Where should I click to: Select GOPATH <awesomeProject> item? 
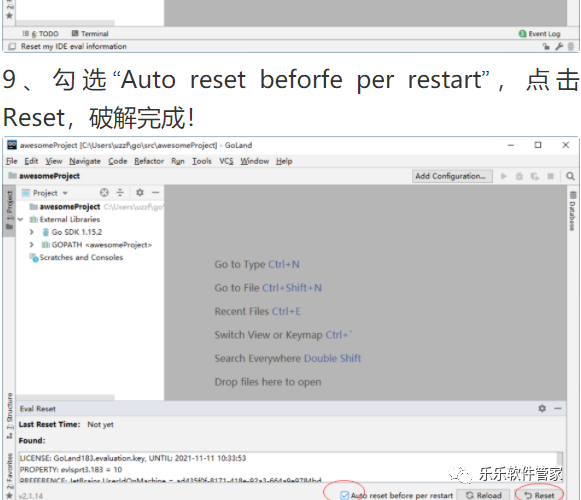[x=97, y=245]
